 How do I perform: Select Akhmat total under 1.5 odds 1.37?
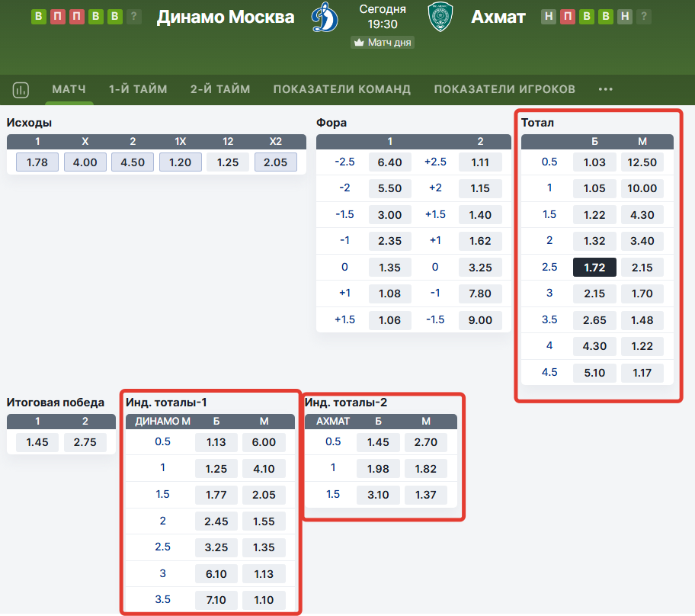coord(426,495)
